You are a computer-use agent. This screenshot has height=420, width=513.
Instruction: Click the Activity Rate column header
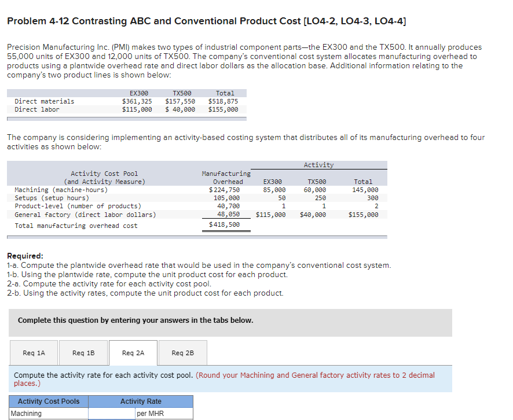pyautogui.click(x=141, y=401)
